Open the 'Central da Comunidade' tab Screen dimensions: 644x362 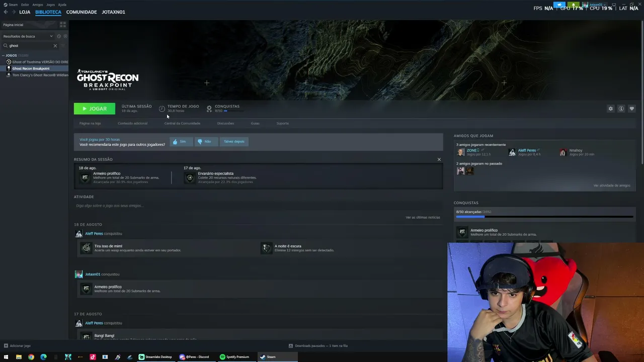point(182,123)
